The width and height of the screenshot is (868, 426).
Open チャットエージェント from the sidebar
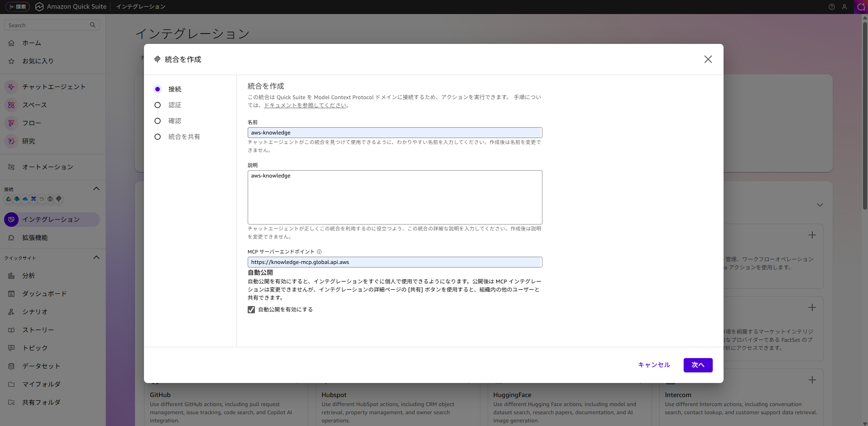tap(54, 87)
